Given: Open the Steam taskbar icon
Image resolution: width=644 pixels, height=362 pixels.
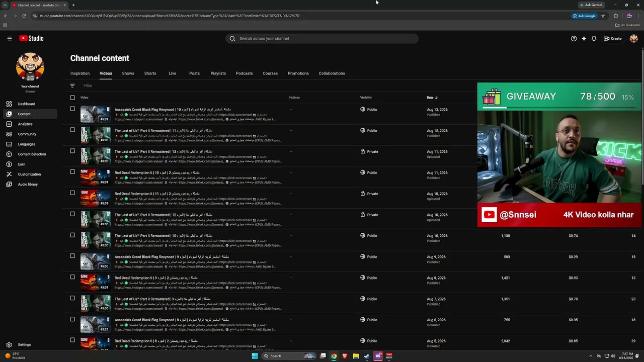Looking at the screenshot, I should pos(367,356).
